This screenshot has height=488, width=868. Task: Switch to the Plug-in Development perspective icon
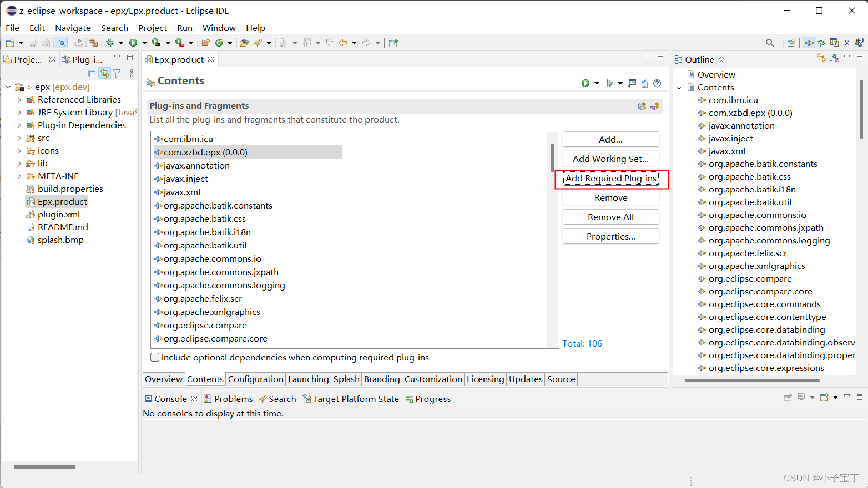[809, 43]
